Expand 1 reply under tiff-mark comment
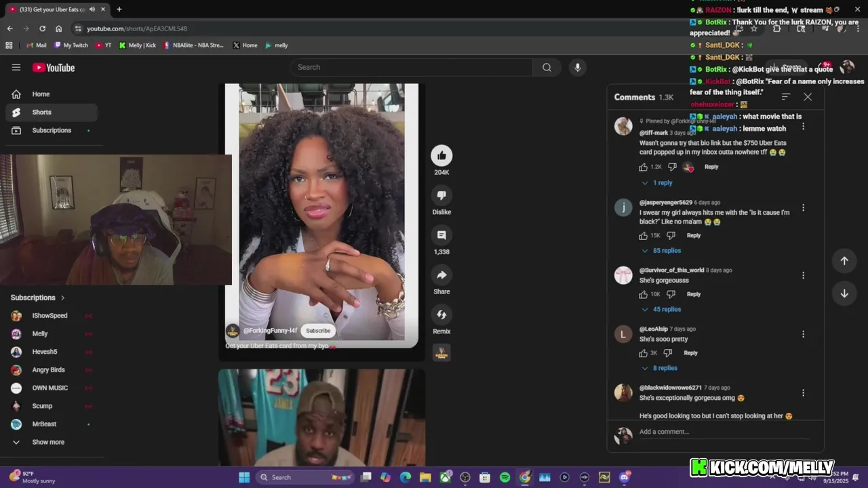This screenshot has height=488, width=868. (x=657, y=183)
